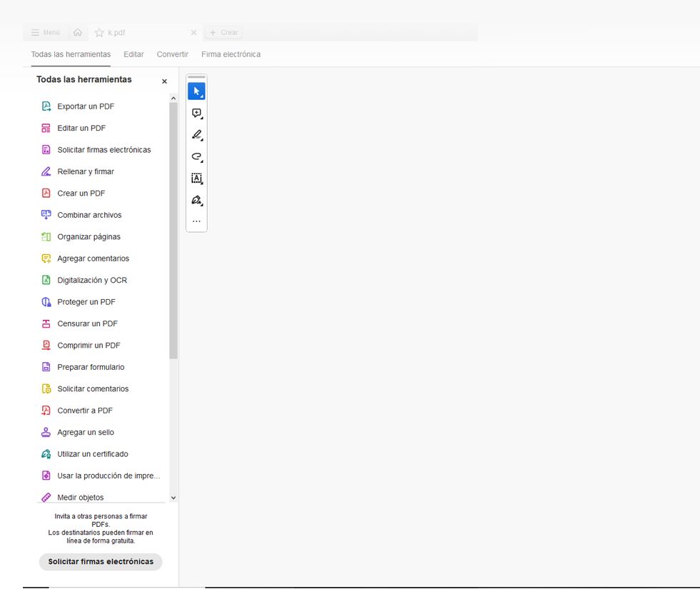Screen dimensions: 700x594
Task: Click the Utilizar un certificado icon
Action: pos(46,454)
